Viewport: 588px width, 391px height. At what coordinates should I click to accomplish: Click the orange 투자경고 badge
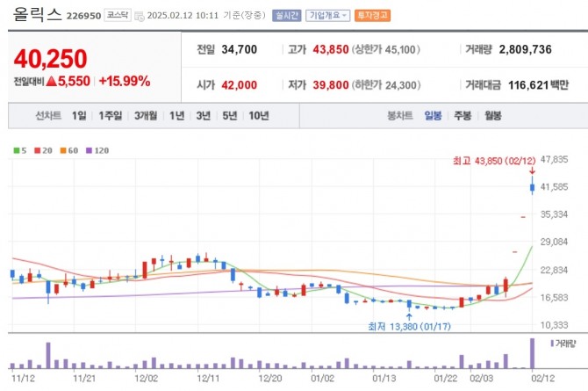pos(372,16)
